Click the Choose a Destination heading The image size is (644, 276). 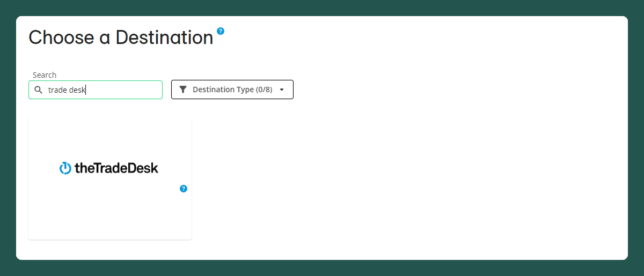point(121,38)
